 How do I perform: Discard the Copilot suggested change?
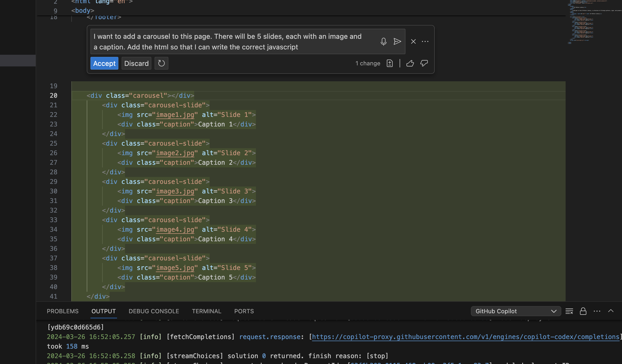[136, 64]
